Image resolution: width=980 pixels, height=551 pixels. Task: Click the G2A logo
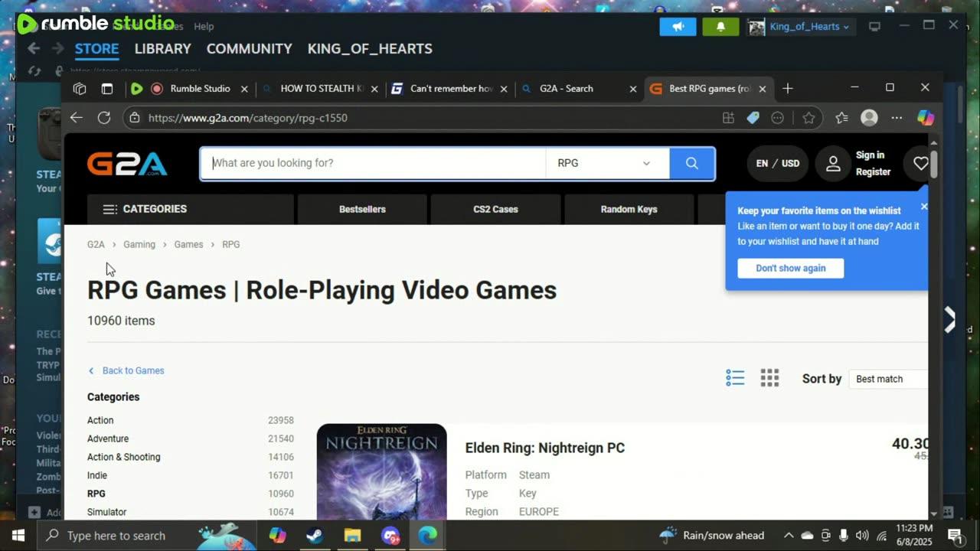[x=127, y=164]
